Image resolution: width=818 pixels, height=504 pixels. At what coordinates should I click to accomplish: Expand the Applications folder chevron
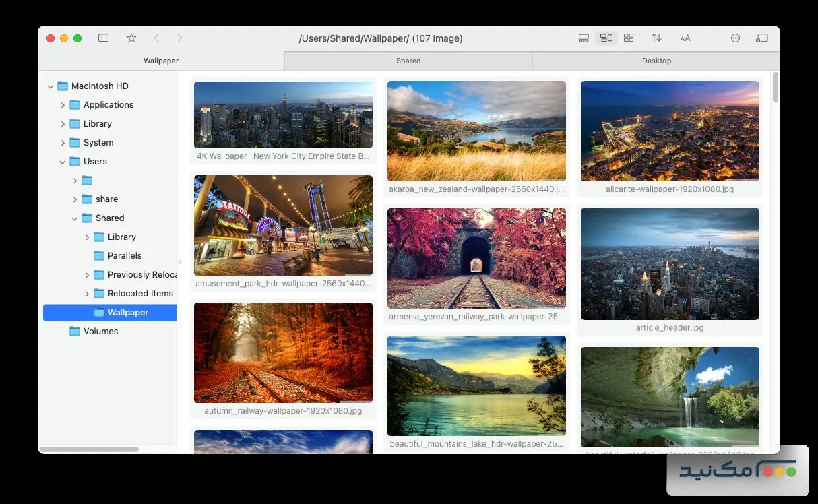(x=63, y=105)
